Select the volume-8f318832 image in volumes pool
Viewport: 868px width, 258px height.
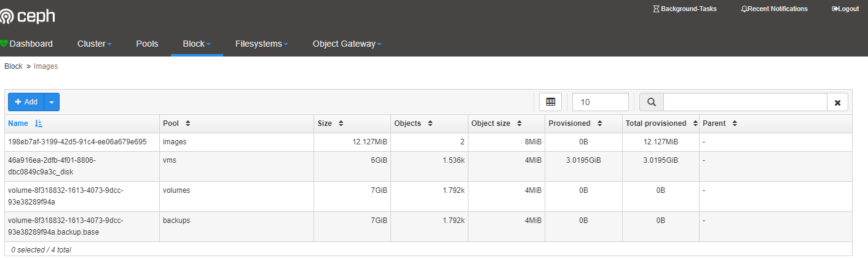pyautogui.click(x=428, y=197)
